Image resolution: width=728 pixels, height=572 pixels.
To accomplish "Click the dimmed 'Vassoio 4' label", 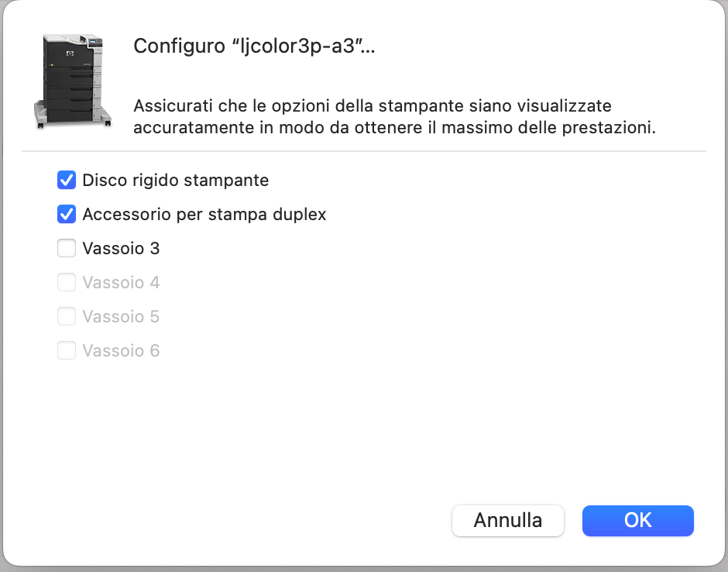I will pyautogui.click(x=121, y=283).
